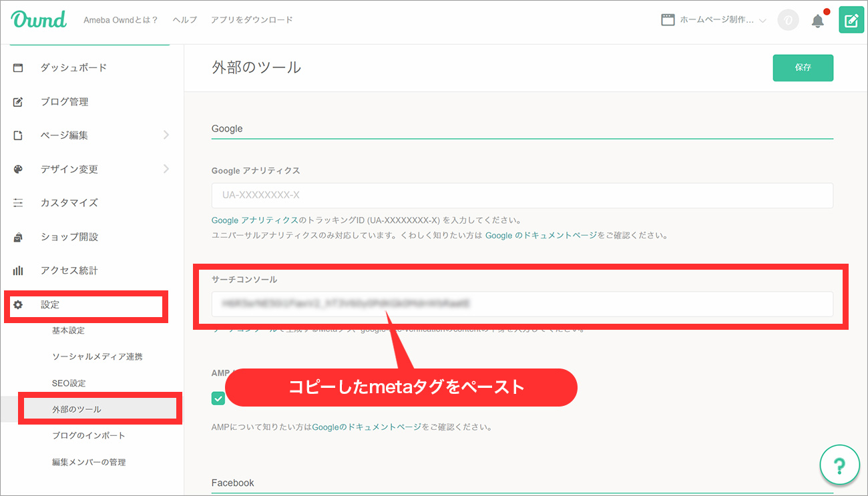This screenshot has width=868, height=496.
Task: Click the Facebook section heading
Action: click(x=233, y=483)
